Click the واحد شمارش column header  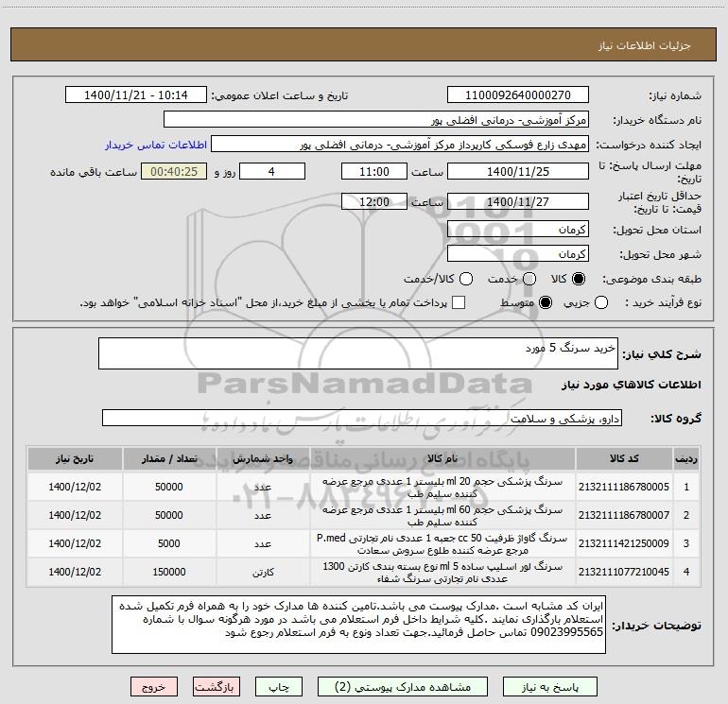(x=263, y=458)
